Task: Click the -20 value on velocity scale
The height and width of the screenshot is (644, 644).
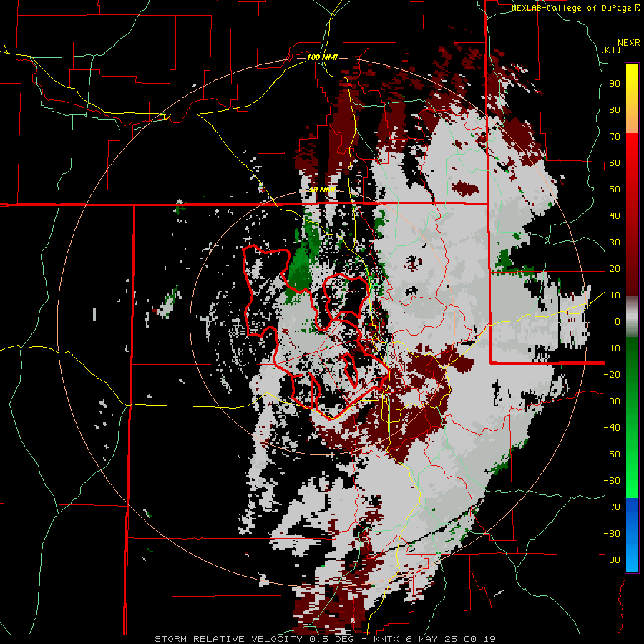Action: (612, 375)
